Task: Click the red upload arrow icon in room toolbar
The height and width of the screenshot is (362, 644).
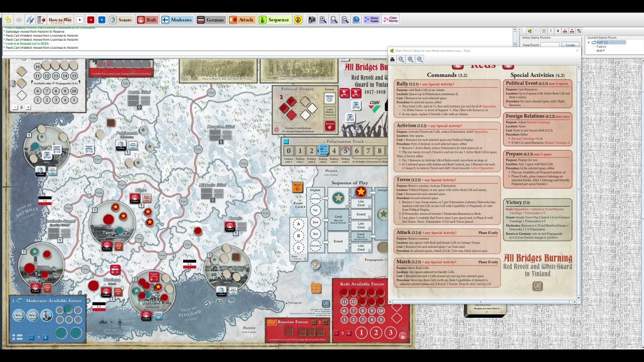Action: (572, 31)
